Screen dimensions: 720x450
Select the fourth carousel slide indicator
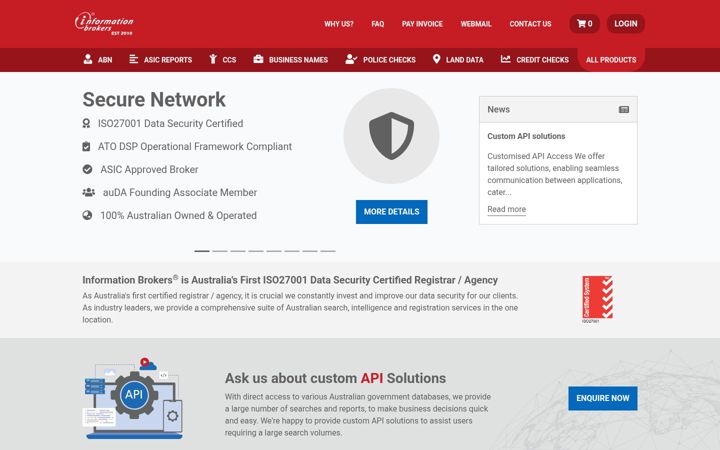(x=256, y=251)
